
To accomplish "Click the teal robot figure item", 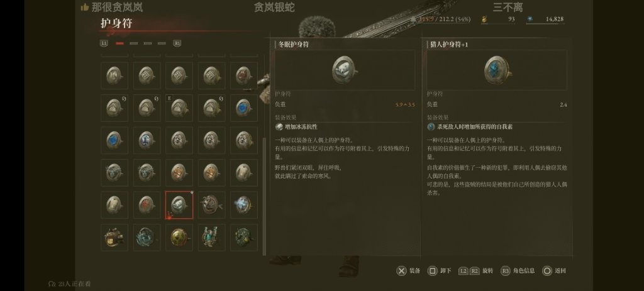I will (211, 237).
